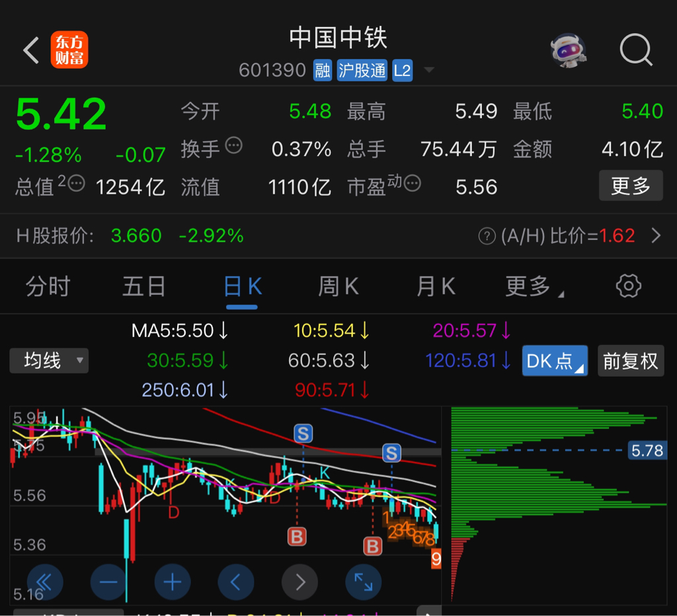677x616 pixels.
Task: Tap the red 90:5.71 MA value
Action: [332, 391]
